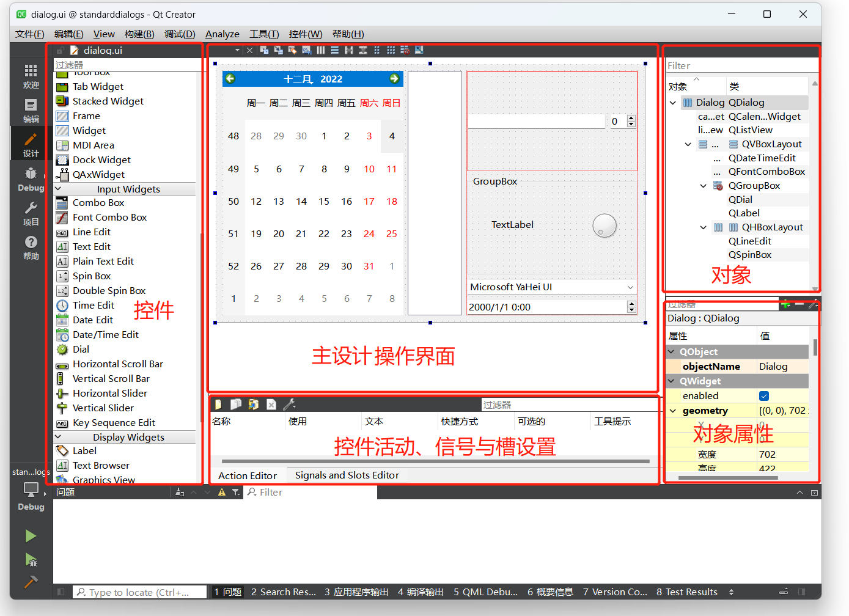Screen dimensions: 849x616
Task: Create new action in Action Editor
Action: tap(218, 404)
